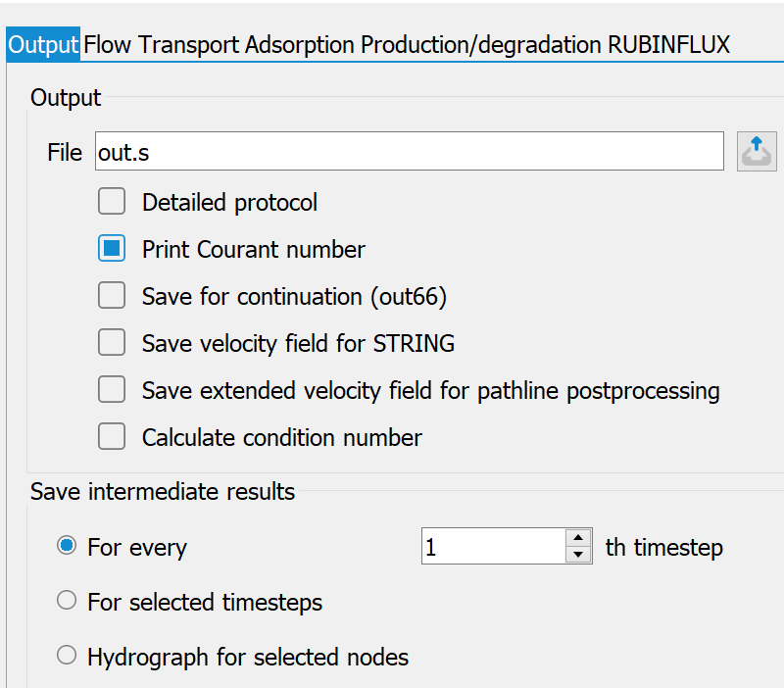
Task: Enable Detailed protocol checkbox
Action: pos(112,202)
